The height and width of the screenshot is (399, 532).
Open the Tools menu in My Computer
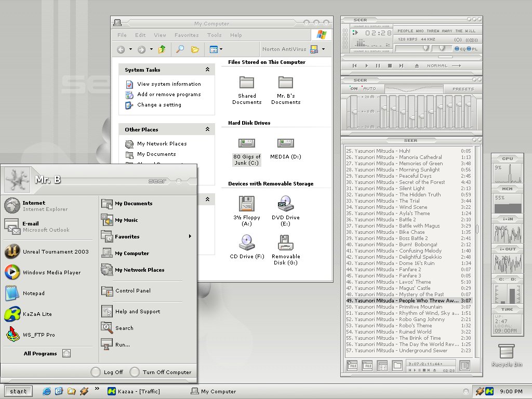214,35
